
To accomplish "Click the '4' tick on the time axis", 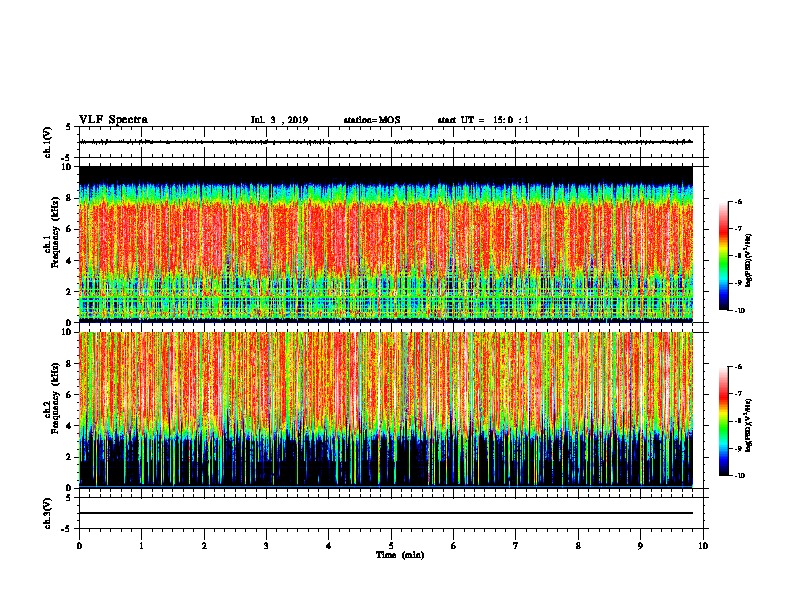I will coord(329,546).
